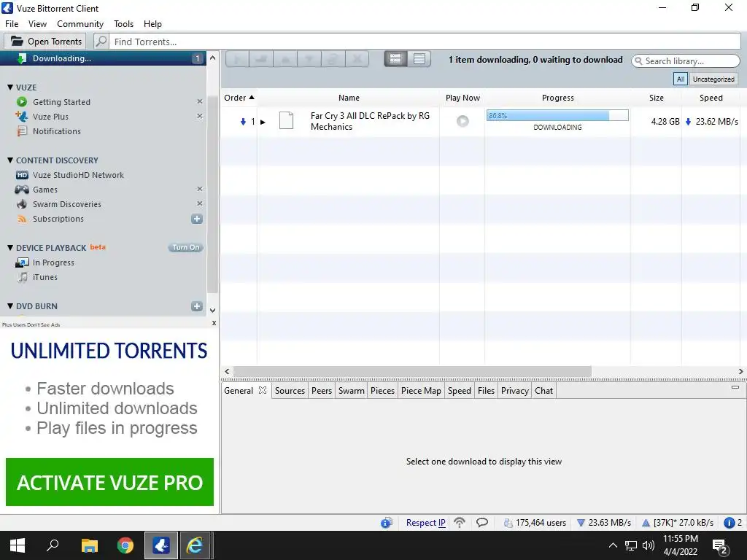This screenshot has height=560, width=747.
Task: Open the View menu
Action: (x=37, y=24)
